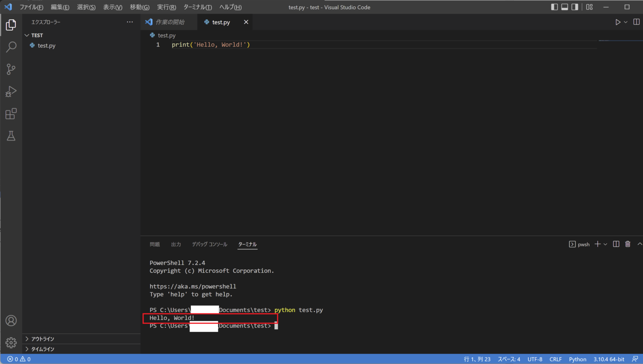This screenshot has width=643, height=364.
Task: Open the Run and Debug view
Action: [x=11, y=91]
